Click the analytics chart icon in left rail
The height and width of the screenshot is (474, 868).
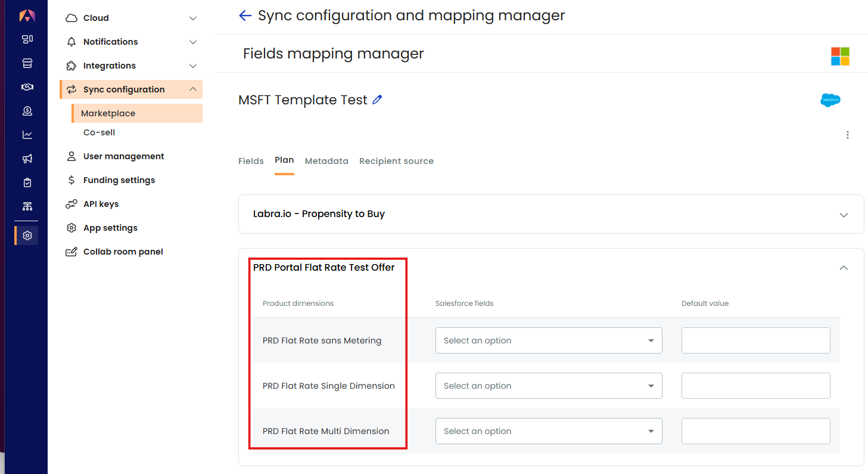[x=27, y=135]
